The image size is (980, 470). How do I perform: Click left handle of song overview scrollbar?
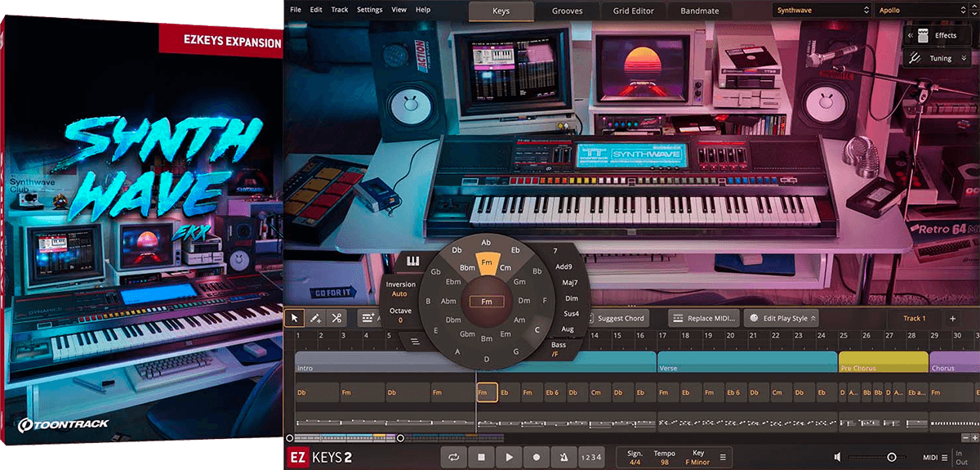coord(289,439)
